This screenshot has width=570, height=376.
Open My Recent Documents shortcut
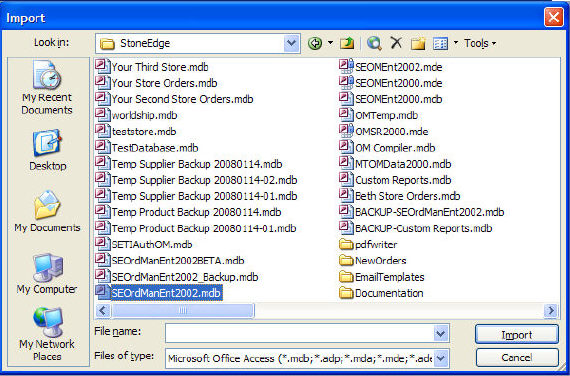pos(47,88)
